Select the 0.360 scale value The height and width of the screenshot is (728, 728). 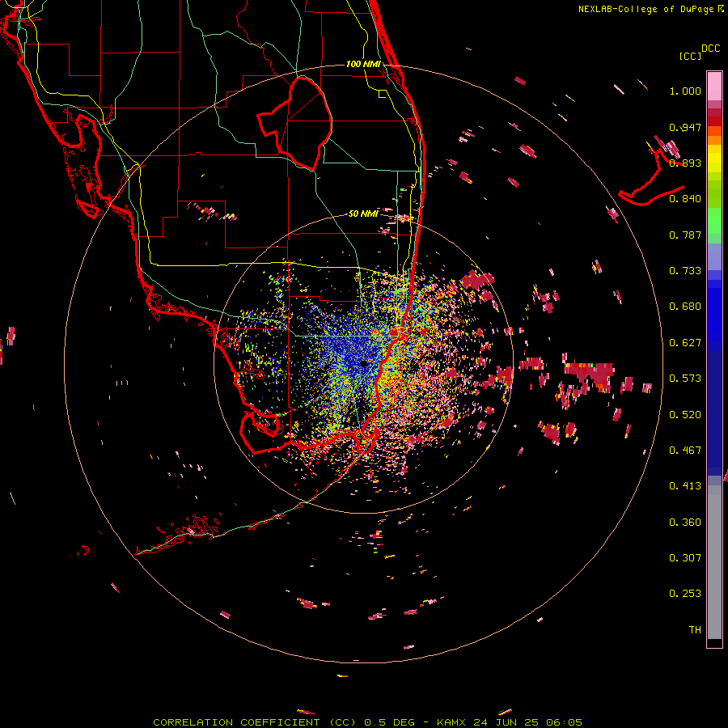[685, 523]
